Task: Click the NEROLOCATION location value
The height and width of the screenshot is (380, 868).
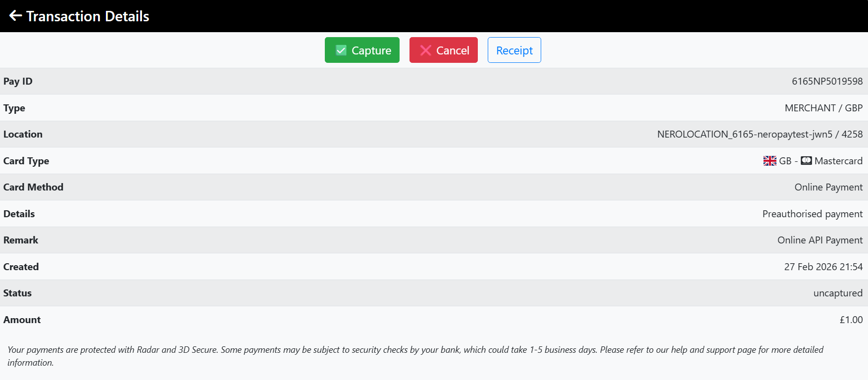Action: [760, 134]
